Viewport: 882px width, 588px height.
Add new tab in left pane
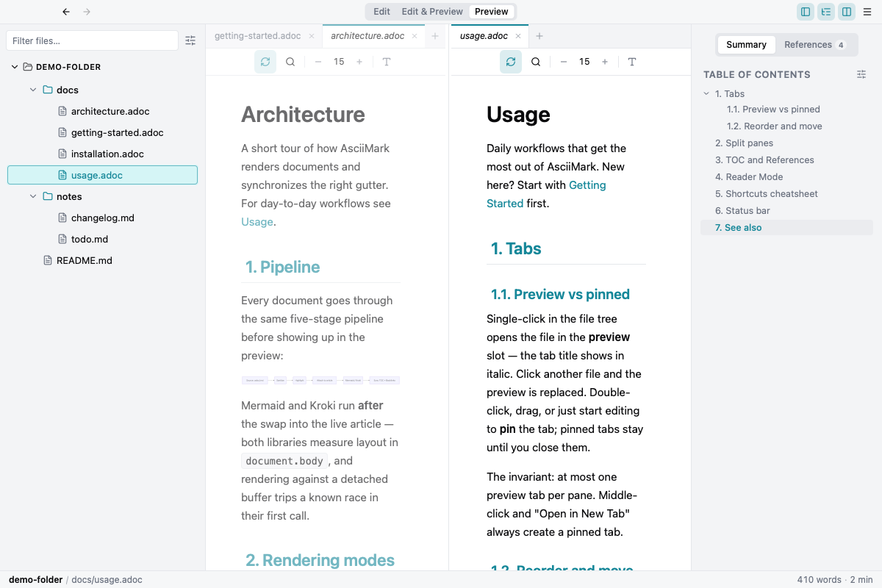pos(435,36)
